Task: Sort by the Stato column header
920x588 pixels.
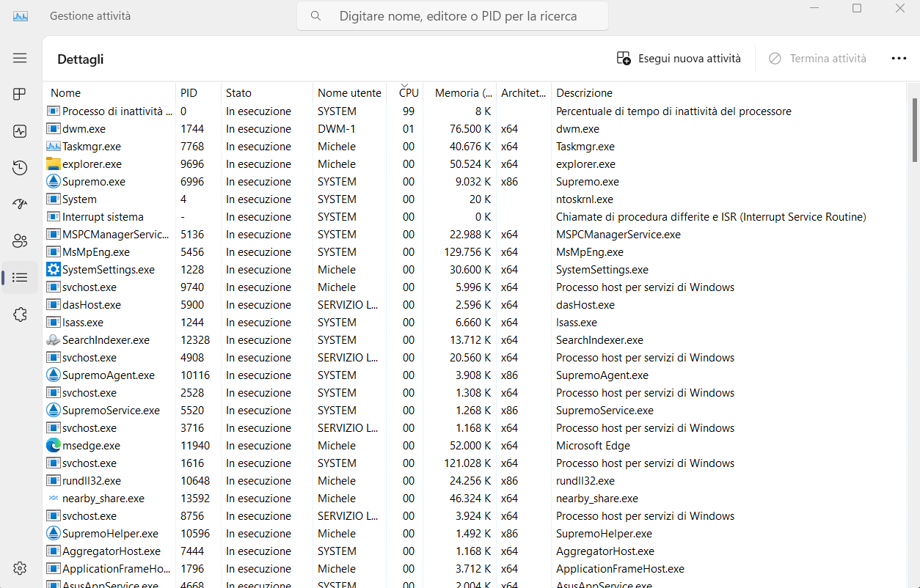Action: tap(266, 93)
